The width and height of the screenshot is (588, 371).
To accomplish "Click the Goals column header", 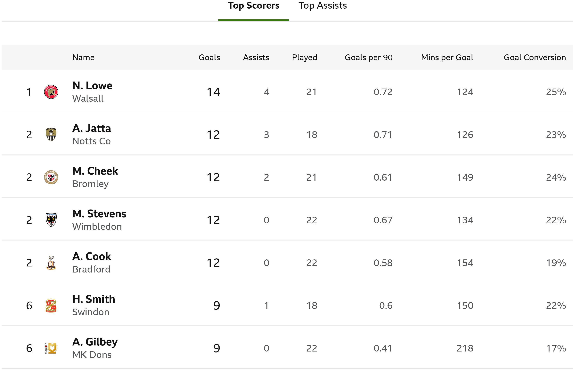I will 209,58.
